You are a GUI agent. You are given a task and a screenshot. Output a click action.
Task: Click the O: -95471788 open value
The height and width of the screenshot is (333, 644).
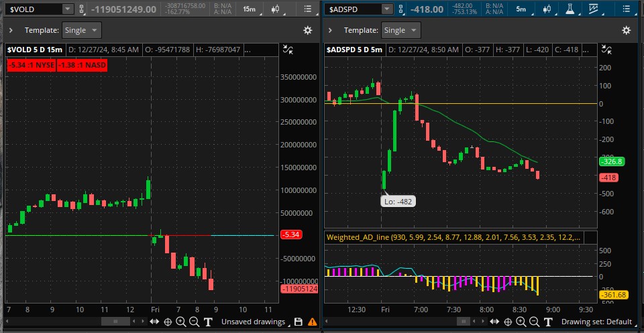(x=167, y=50)
